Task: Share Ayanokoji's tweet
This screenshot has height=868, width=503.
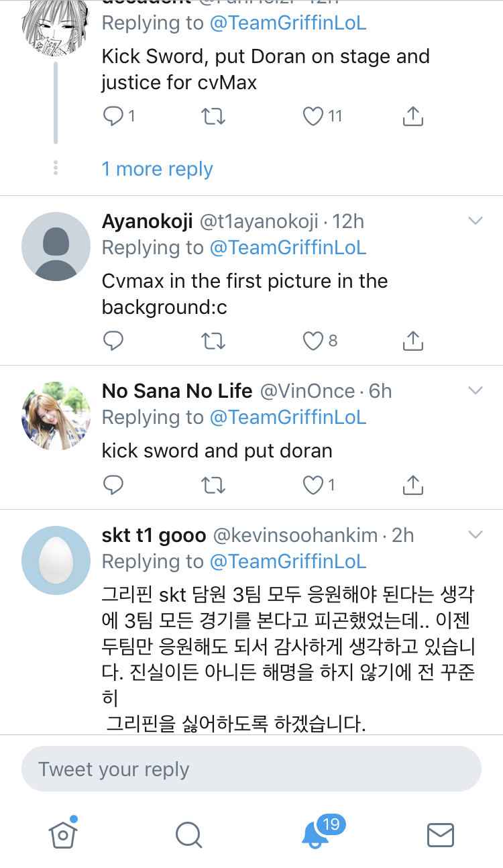Action: tap(412, 341)
